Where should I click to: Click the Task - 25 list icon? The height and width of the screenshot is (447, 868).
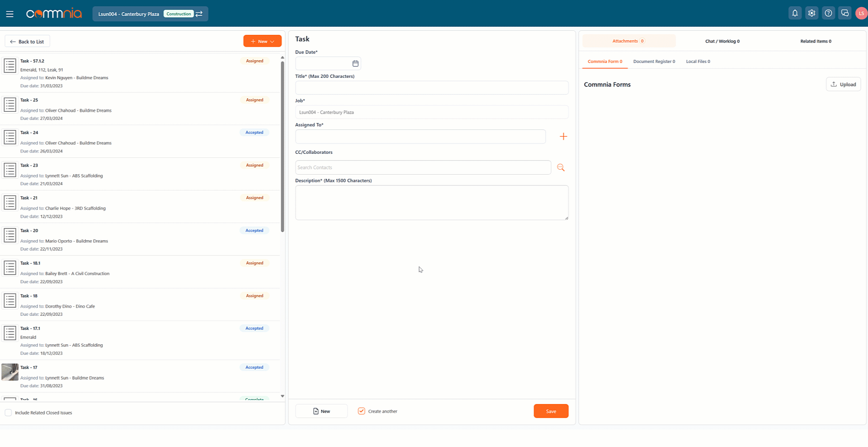[10, 105]
